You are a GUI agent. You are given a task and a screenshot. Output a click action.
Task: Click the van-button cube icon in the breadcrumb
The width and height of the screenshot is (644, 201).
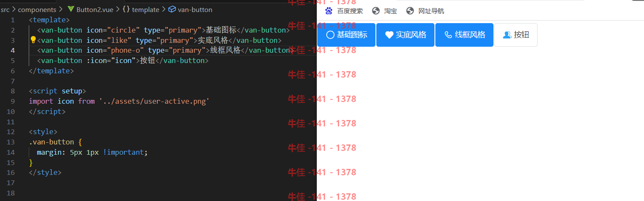click(x=172, y=9)
